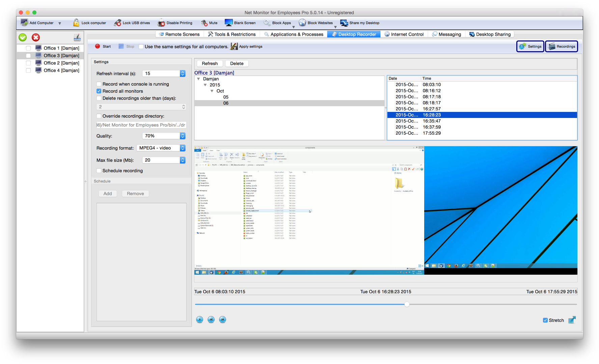Toggle the Stretch checkbox
Screen dimensions: 599x364
pyautogui.click(x=545, y=320)
